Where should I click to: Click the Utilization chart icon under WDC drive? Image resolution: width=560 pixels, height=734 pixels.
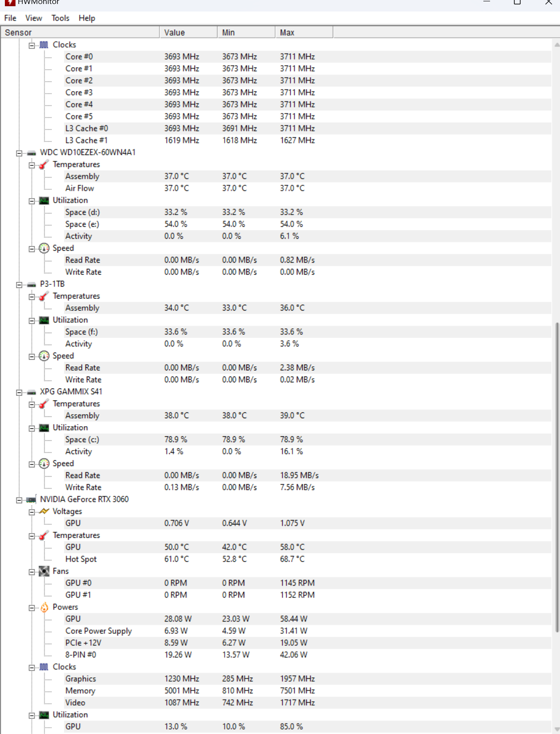44,201
